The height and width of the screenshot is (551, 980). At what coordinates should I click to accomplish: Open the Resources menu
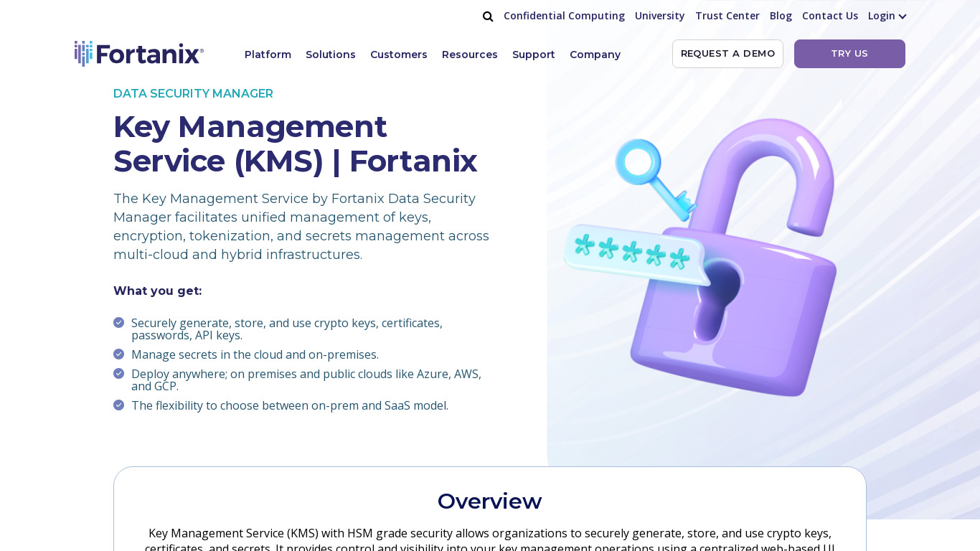470,55
